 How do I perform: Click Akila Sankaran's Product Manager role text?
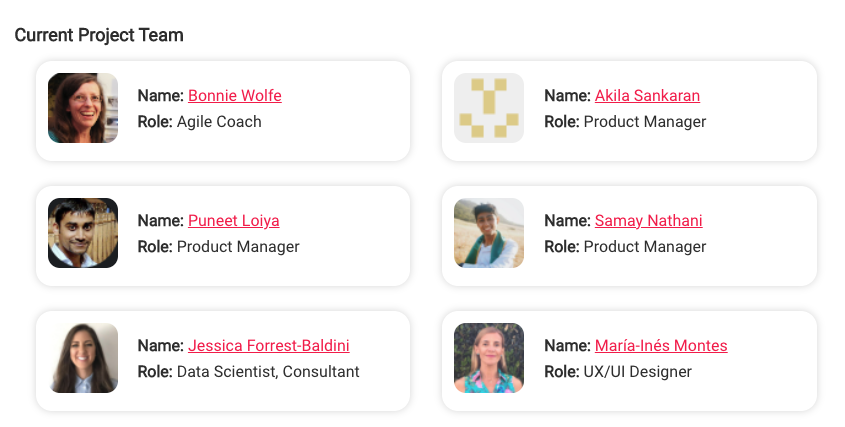645,122
